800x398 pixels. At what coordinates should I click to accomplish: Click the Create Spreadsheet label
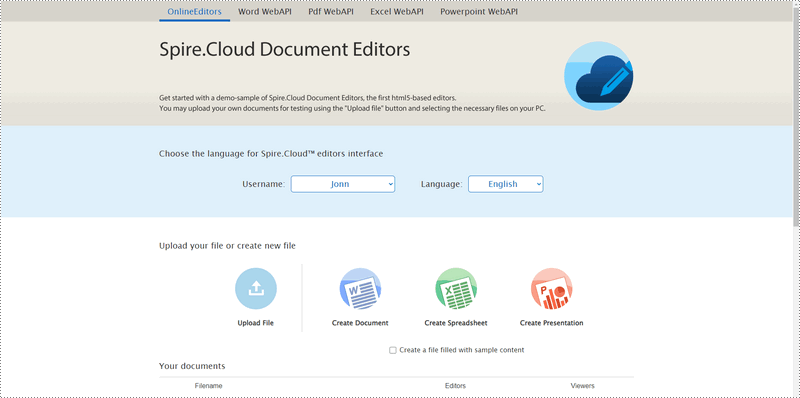click(x=456, y=323)
